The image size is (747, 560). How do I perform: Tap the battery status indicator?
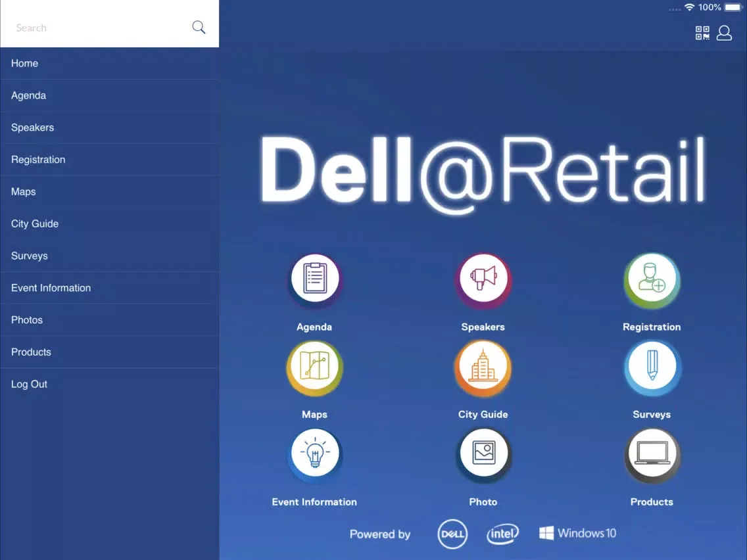[x=734, y=7]
